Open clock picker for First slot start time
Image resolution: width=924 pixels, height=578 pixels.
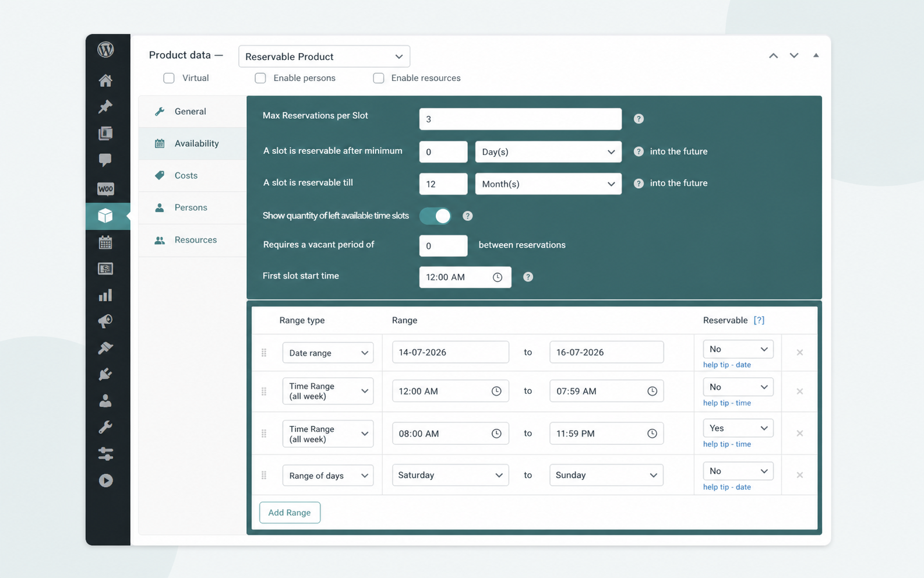497,277
